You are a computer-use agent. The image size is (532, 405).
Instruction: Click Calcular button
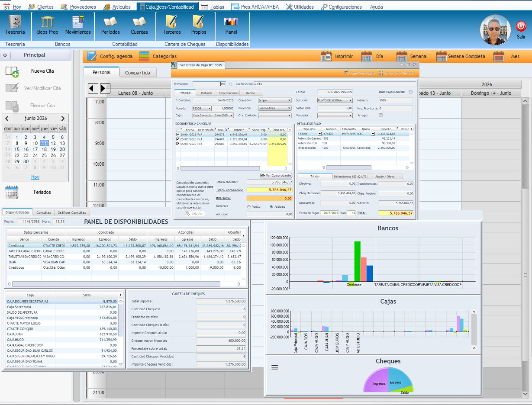(x=194, y=213)
